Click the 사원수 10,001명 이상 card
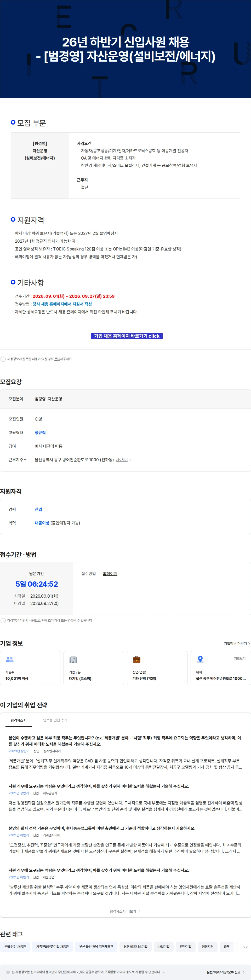The height and width of the screenshot is (980, 251). click(x=30, y=668)
